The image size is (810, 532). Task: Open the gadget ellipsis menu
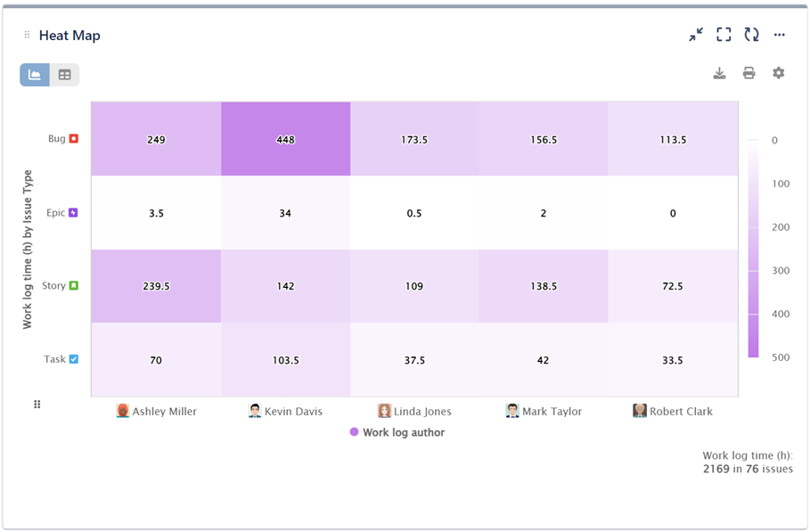780,35
